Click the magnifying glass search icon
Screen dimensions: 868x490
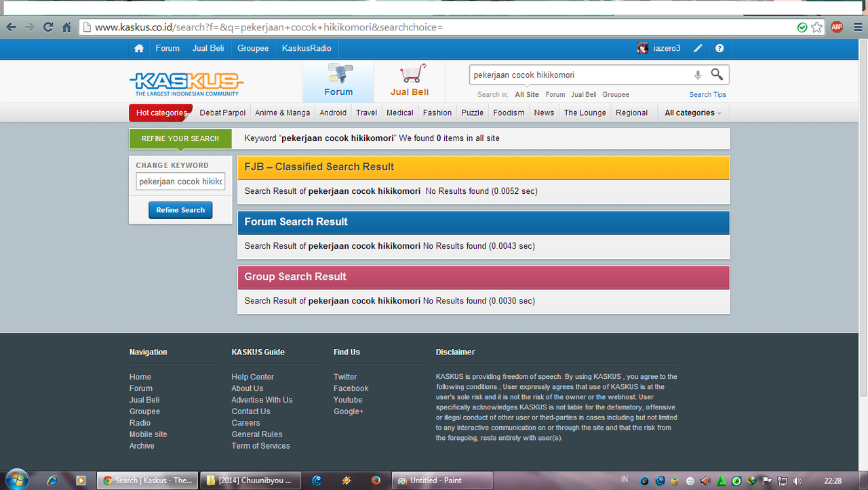pos(717,75)
